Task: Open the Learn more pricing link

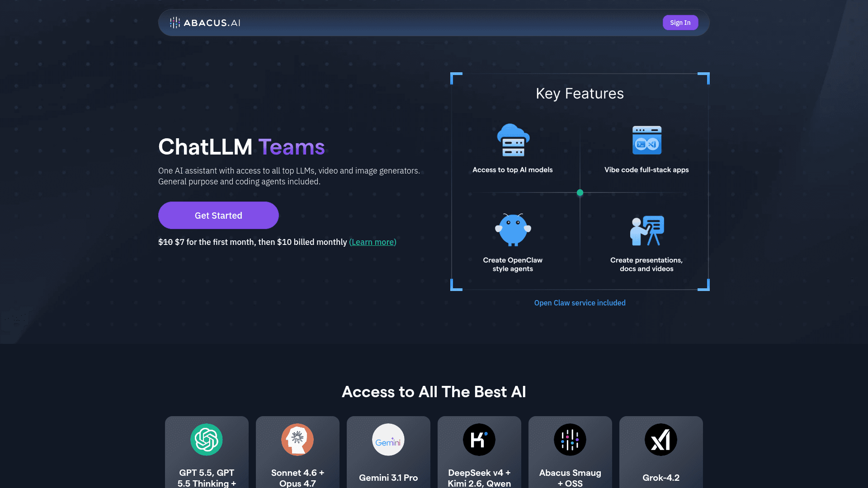Action: [373, 242]
